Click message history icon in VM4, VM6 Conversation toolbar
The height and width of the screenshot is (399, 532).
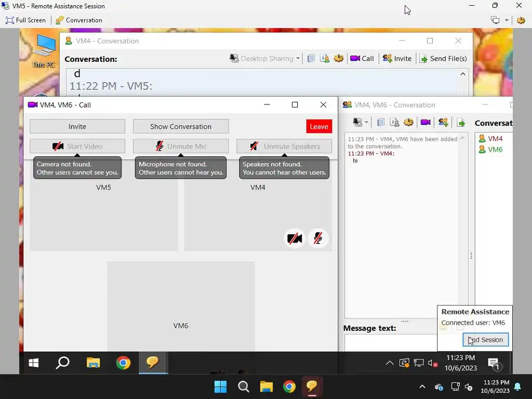coord(381,122)
